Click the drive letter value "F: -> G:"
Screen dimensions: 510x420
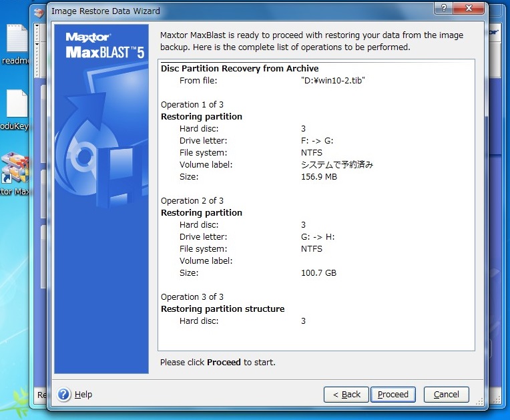[x=317, y=140]
